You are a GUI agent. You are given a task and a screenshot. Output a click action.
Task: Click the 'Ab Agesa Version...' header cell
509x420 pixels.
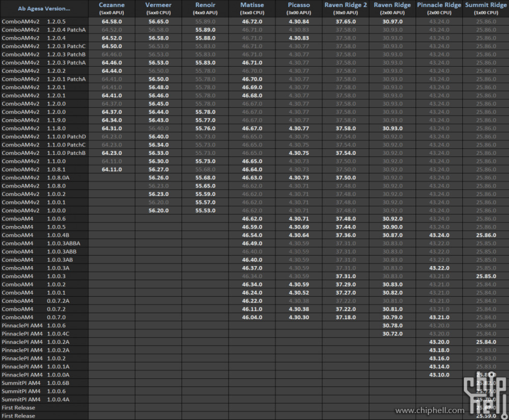click(x=44, y=9)
